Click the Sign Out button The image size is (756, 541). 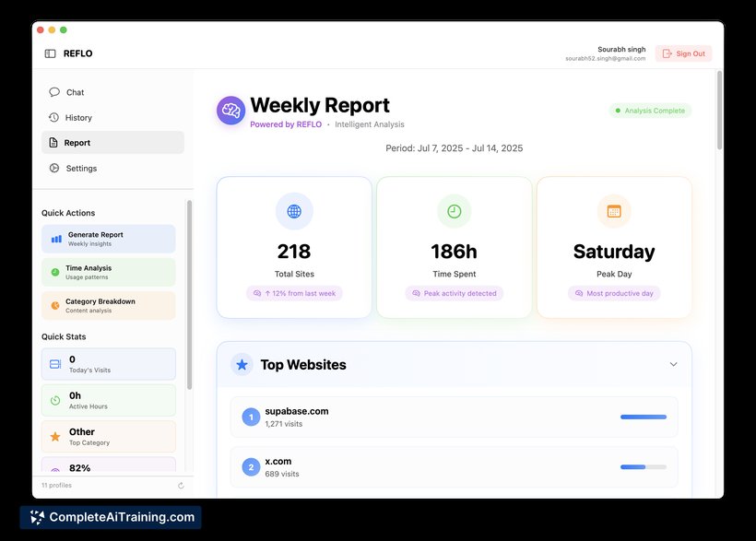pyautogui.click(x=683, y=53)
